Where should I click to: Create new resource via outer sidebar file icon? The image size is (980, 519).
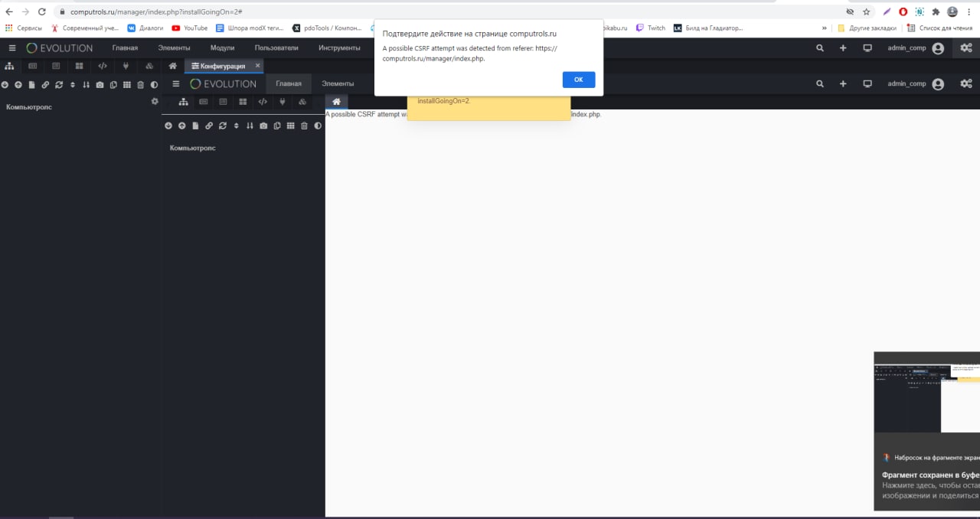click(x=31, y=85)
